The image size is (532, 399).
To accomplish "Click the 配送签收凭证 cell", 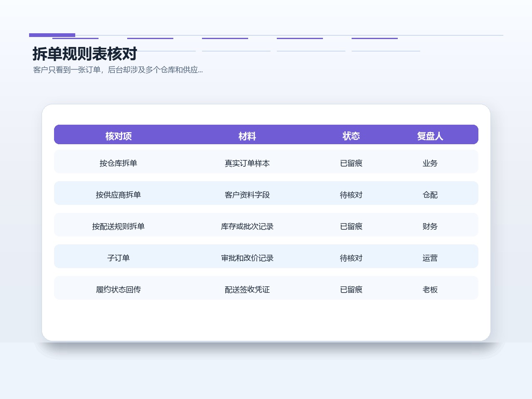I will [247, 290].
